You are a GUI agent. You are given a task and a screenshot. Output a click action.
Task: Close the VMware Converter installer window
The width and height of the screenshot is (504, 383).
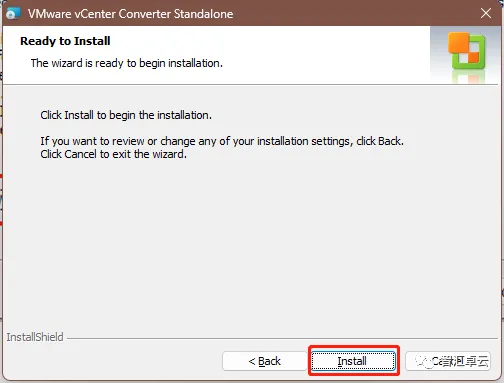486,13
